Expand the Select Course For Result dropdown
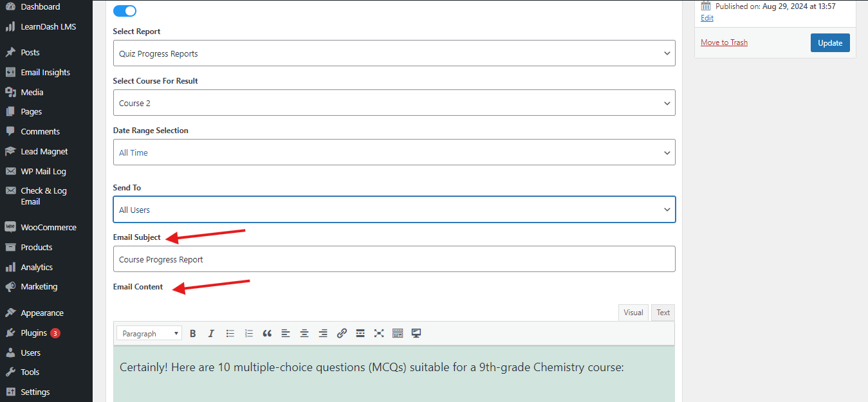This screenshot has height=402, width=868. tap(394, 103)
